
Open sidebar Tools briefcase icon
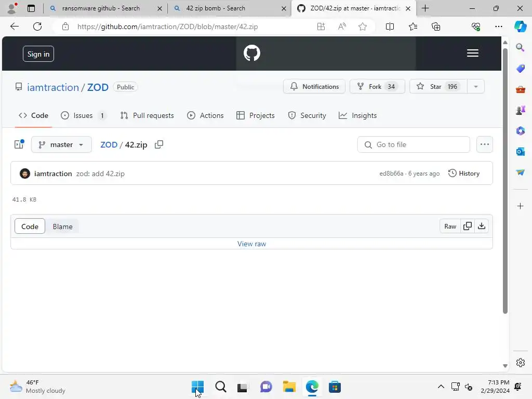520,89
